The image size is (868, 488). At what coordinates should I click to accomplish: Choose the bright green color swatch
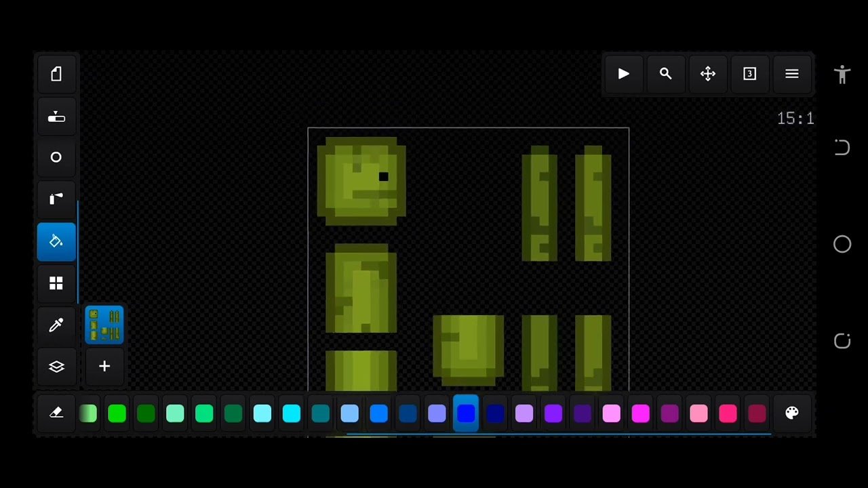(x=117, y=413)
